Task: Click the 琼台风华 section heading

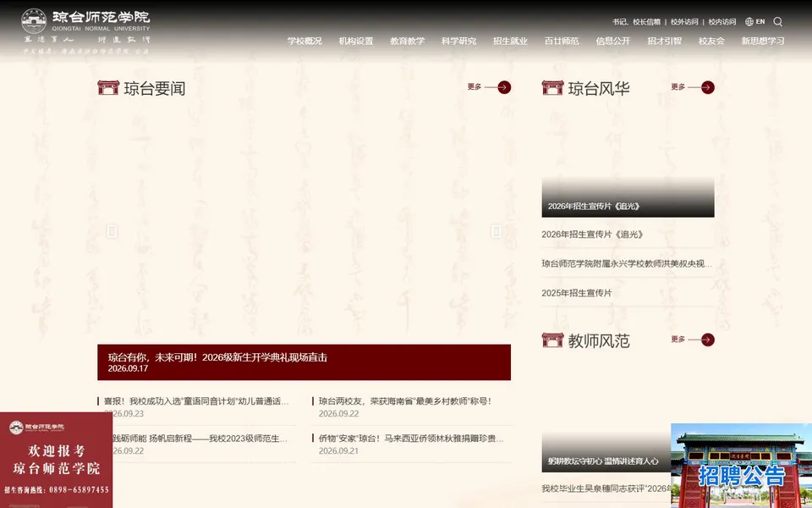Action: 599,88
